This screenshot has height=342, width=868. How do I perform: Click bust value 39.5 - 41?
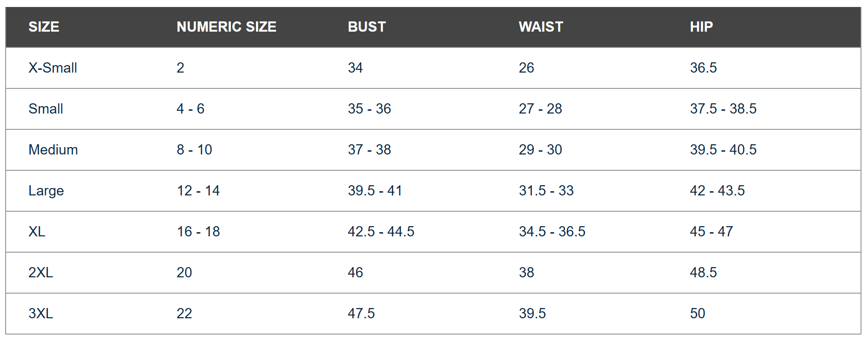375,191
